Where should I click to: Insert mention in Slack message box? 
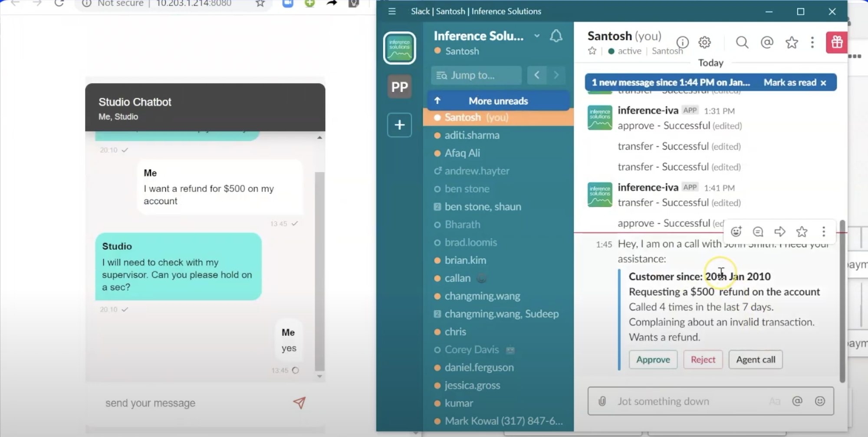(x=797, y=401)
